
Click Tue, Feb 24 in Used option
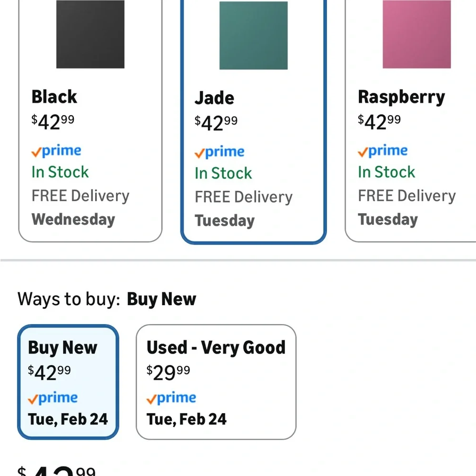[187, 419]
